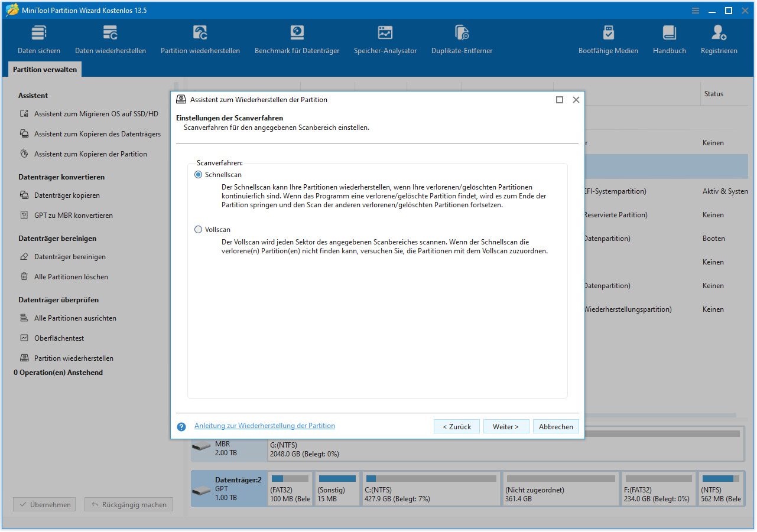
Task: Cancel the wizard with Abbrechen
Action: 555,426
